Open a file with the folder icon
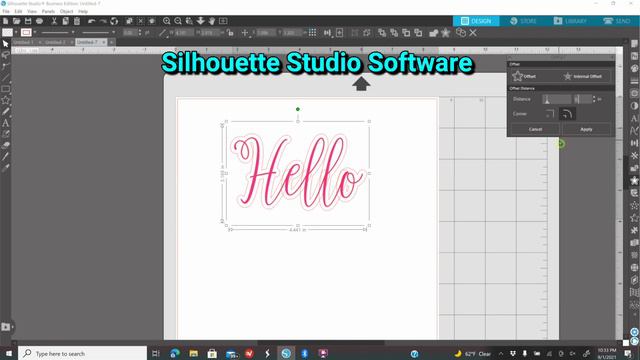Viewport: 640px width, 360px height. pyautogui.click(x=17, y=21)
